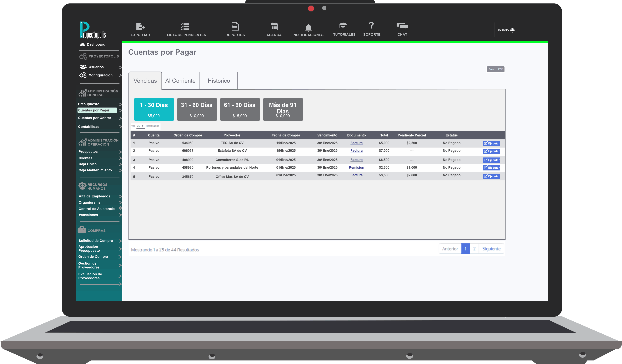This screenshot has width=622, height=364.
Task: Open the Tutoriales graduation cap icon
Action: pos(343,25)
